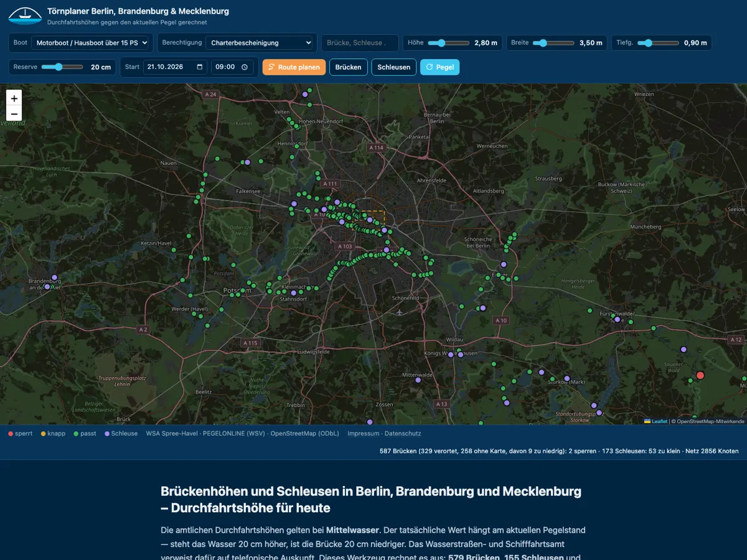Click the Törnplaner boat logo
This screenshot has height=560, width=747.
24,16
